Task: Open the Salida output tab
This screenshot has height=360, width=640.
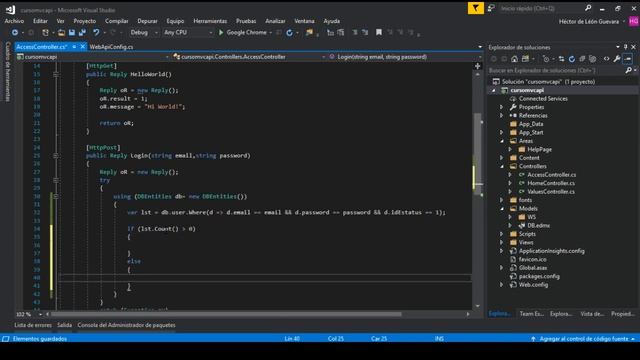Action: (x=64, y=325)
